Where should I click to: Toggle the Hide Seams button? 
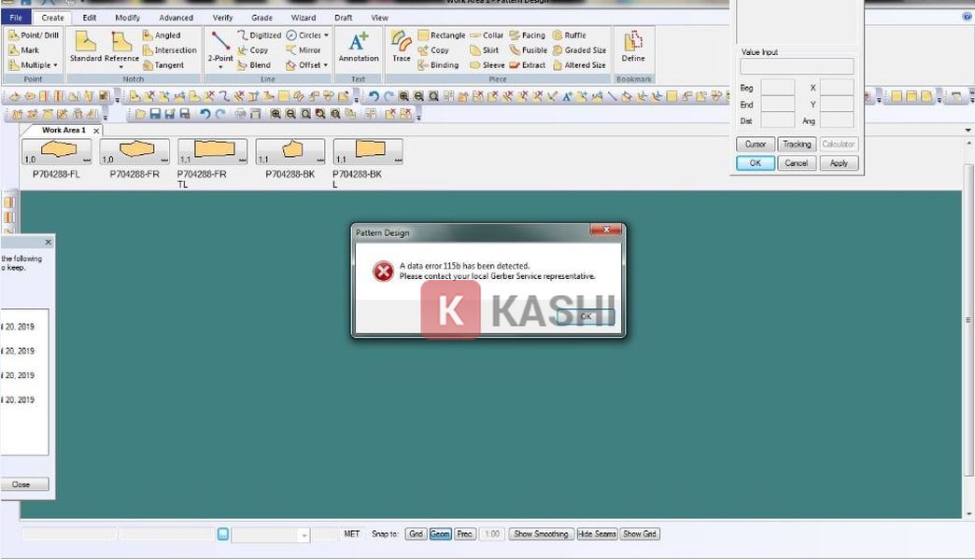click(597, 534)
